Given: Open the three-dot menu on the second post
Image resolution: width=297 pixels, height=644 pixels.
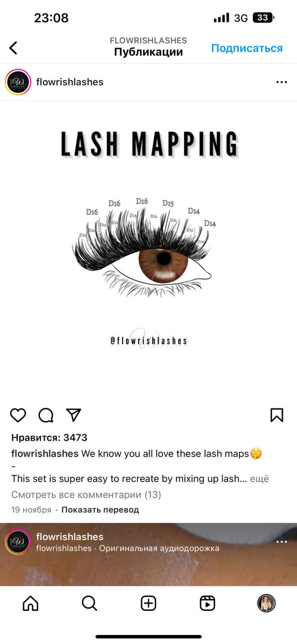Looking at the screenshot, I should (281, 542).
